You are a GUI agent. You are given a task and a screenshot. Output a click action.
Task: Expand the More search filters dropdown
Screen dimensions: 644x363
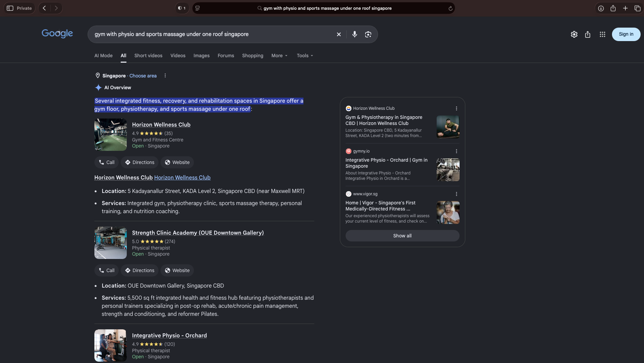click(279, 56)
